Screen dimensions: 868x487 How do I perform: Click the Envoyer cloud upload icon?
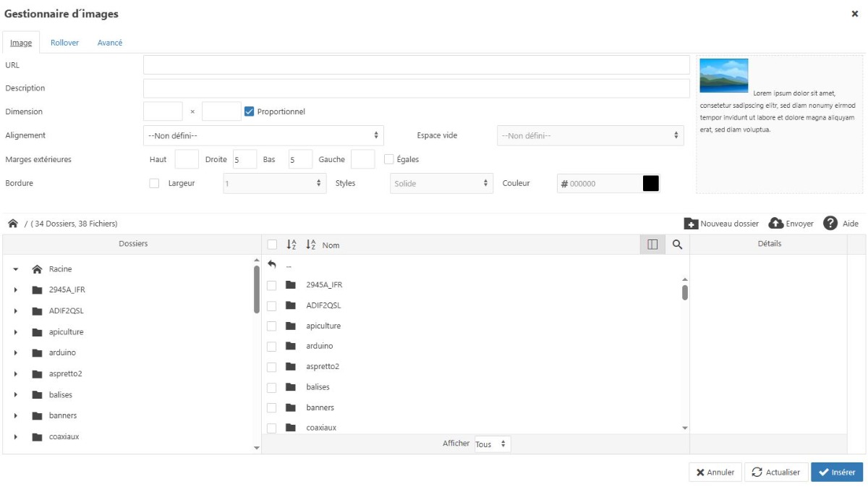point(776,224)
